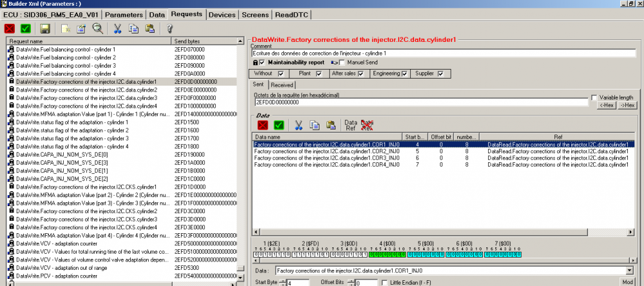This screenshot has width=644, height=286.
Task: Toggle the After sales checkbox
Action: [361, 74]
